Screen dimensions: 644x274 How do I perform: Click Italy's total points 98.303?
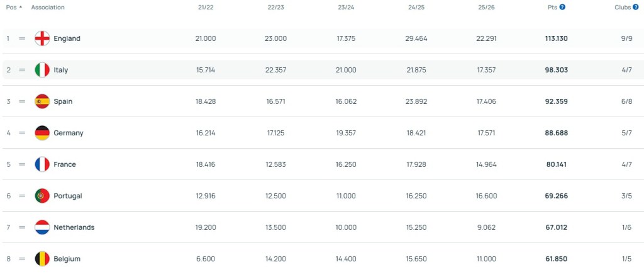click(556, 70)
